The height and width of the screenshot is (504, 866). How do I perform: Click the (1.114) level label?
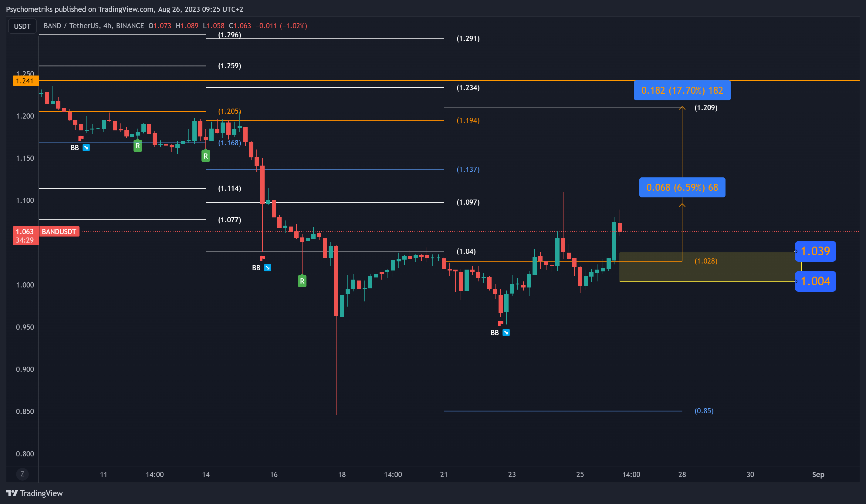coord(230,188)
